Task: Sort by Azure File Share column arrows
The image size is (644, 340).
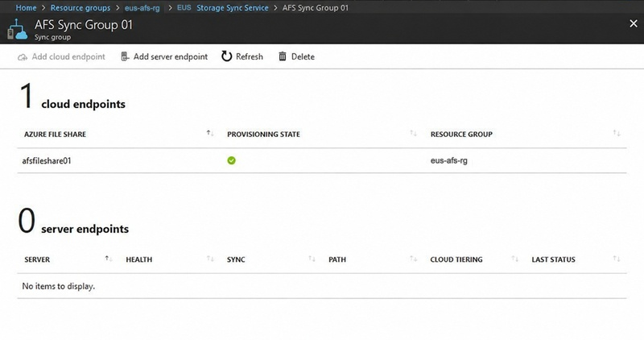Action: tap(210, 133)
